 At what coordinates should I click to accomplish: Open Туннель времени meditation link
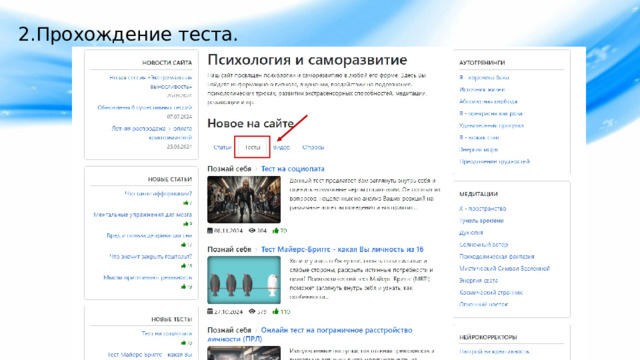click(x=482, y=220)
